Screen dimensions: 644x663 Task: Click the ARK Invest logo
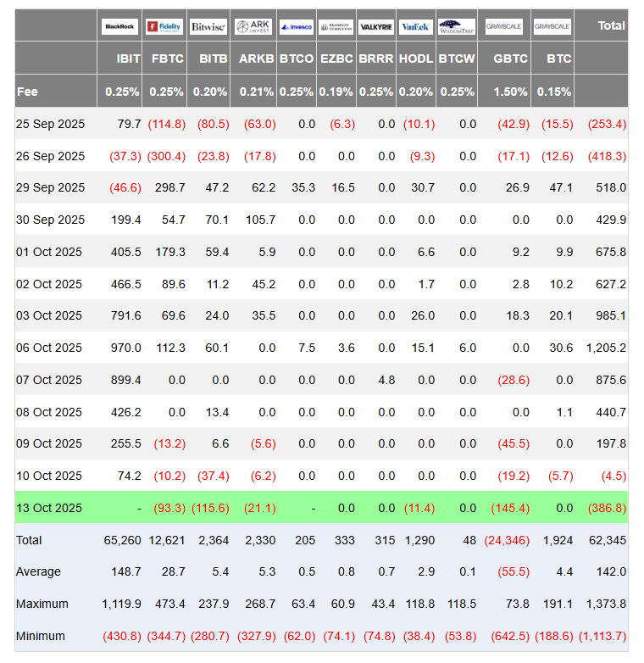[x=253, y=26]
